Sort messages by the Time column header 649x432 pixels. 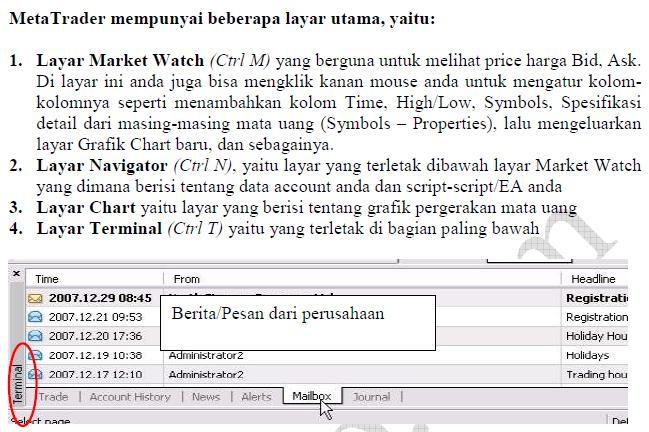[x=47, y=279]
